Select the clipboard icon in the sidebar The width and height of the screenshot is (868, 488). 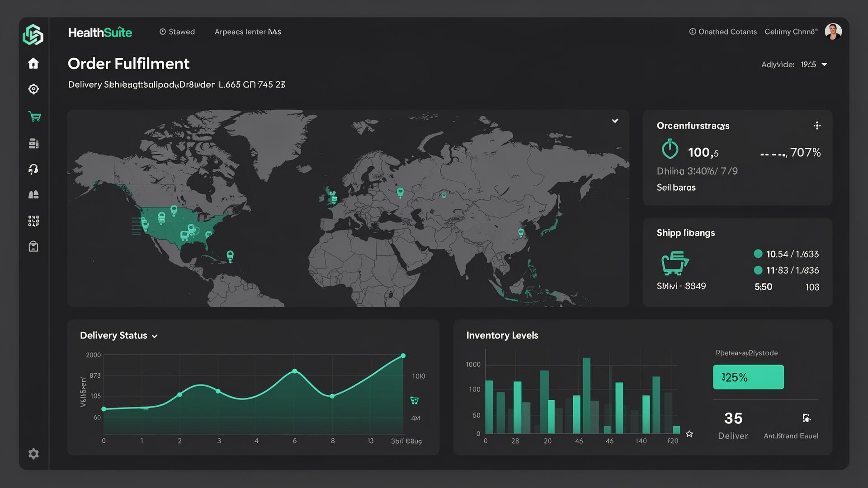tap(33, 246)
